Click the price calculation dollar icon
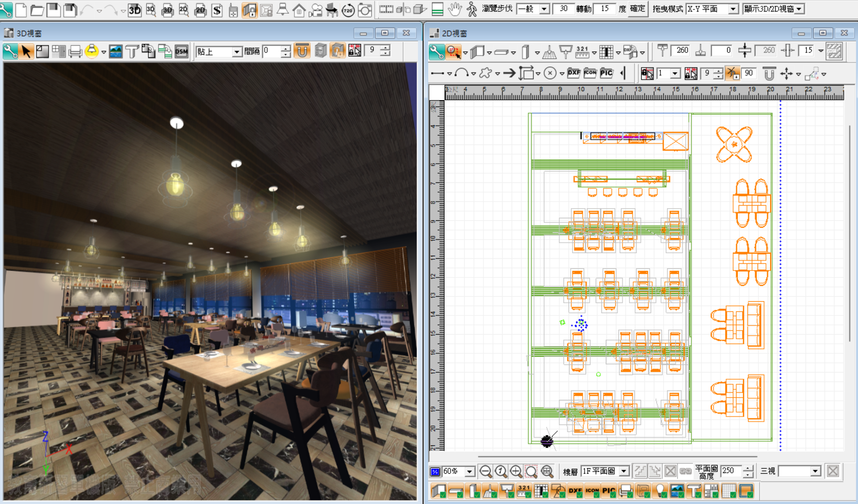858x504 pixels. 217,10
